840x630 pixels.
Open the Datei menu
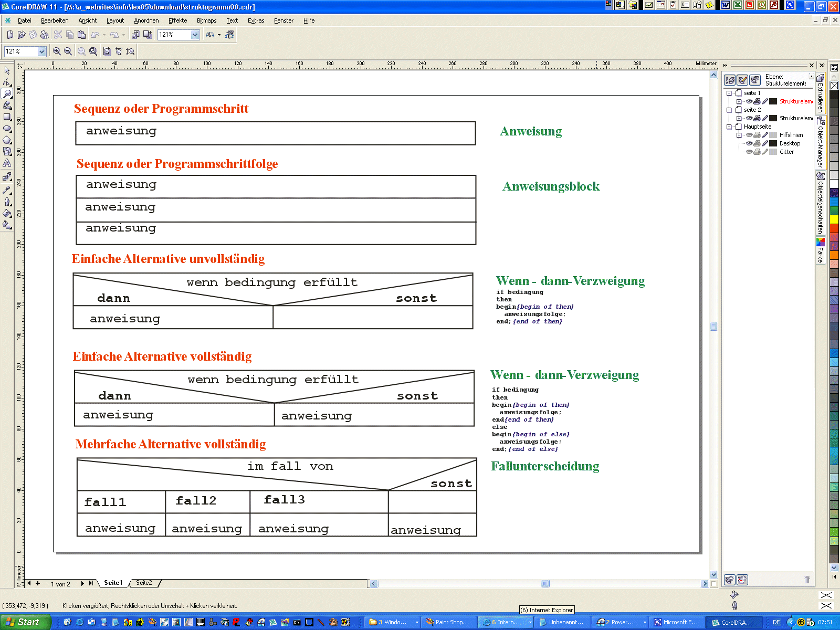pyautogui.click(x=25, y=20)
